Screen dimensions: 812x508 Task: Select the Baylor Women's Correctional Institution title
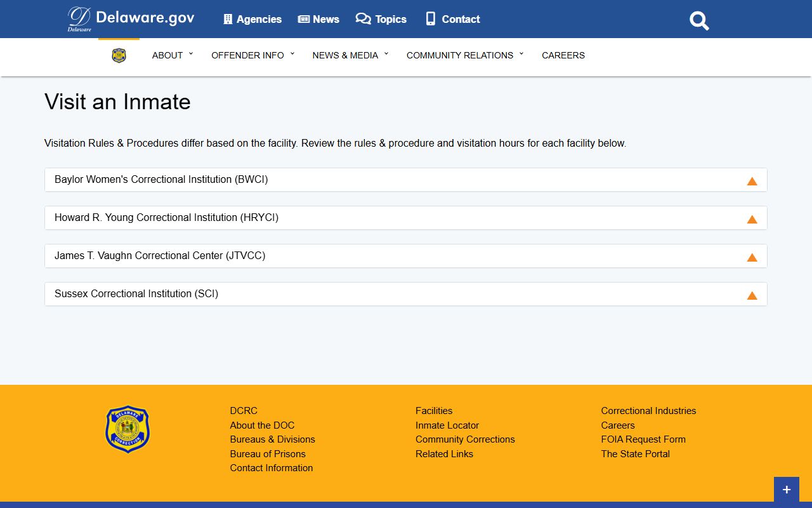161,180
